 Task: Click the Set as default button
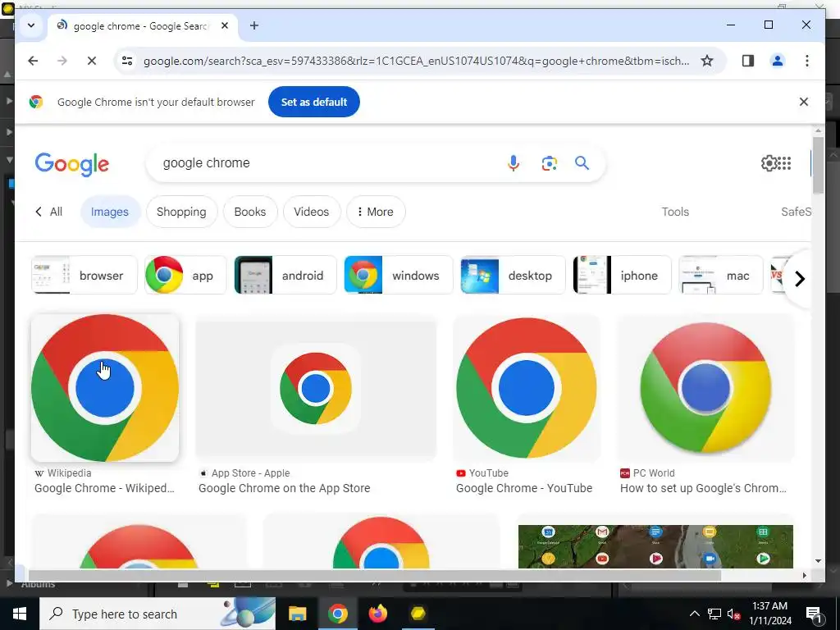tap(314, 102)
